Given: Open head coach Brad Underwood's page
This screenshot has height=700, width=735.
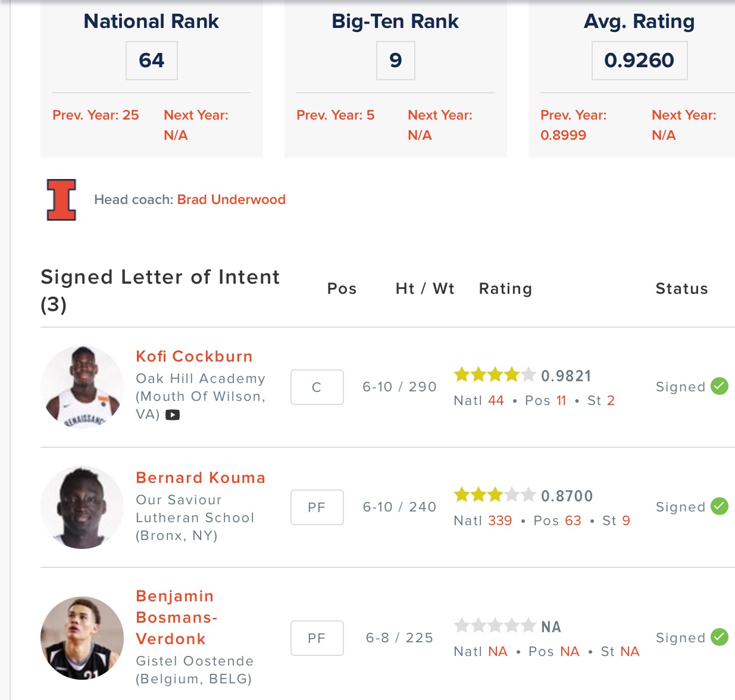Looking at the screenshot, I should [x=231, y=199].
